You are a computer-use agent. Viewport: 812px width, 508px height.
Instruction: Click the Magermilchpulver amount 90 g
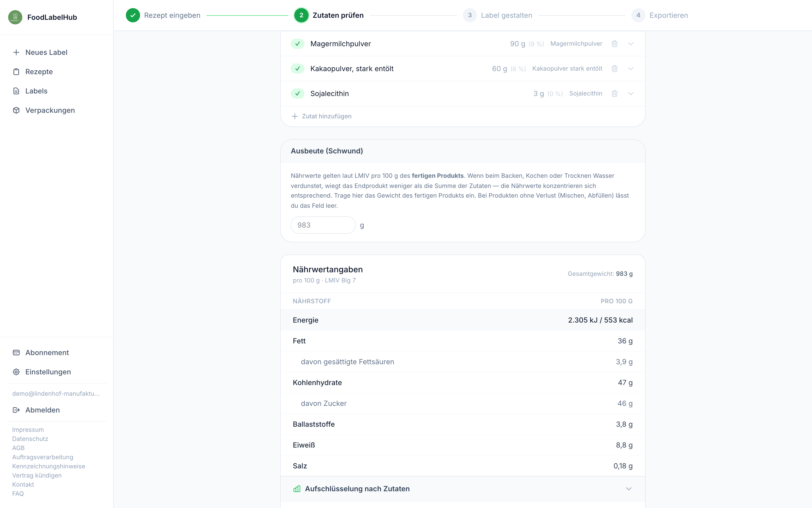[x=517, y=44]
